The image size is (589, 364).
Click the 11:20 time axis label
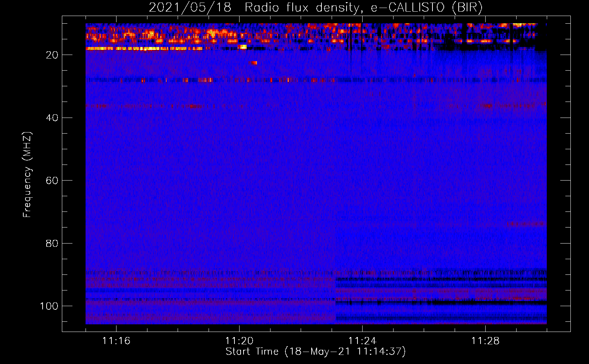[239, 341]
